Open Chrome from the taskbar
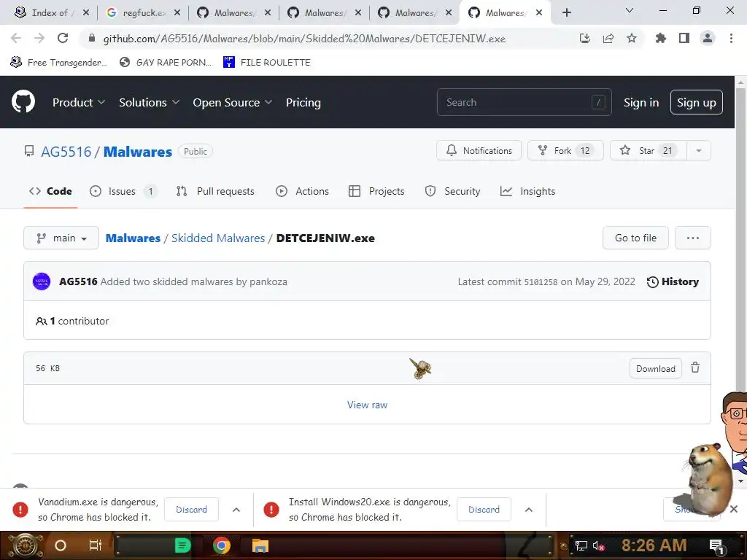This screenshot has width=747, height=560. [x=222, y=545]
